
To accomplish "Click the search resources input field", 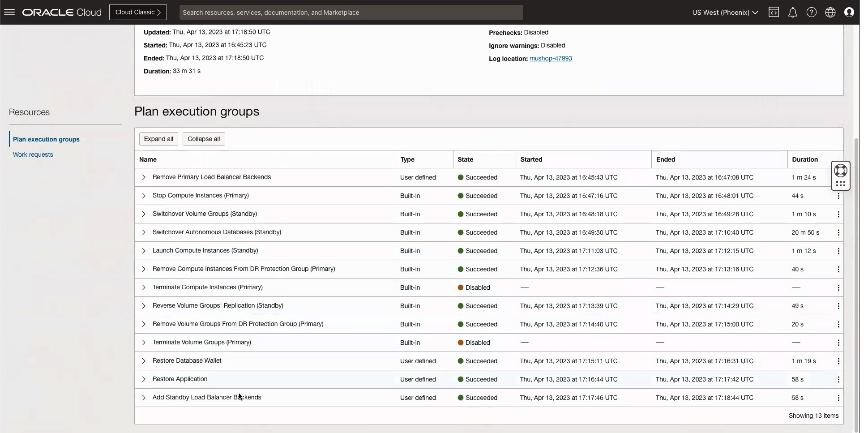I will coord(351,12).
